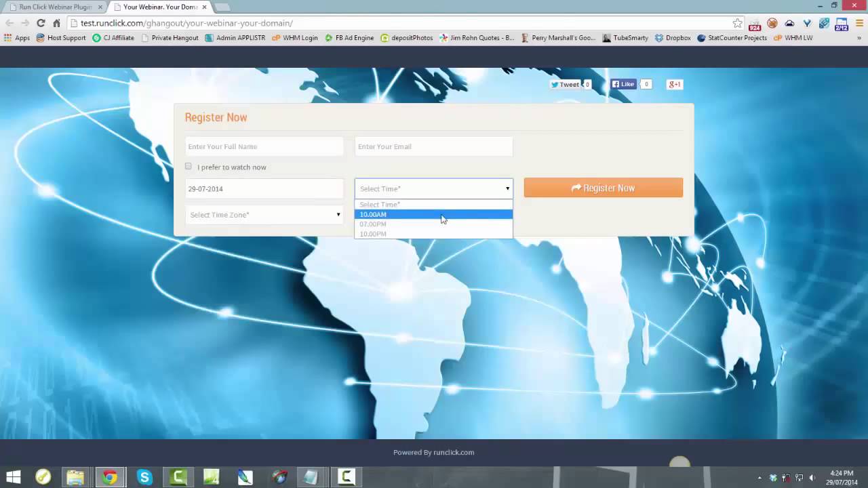
Task: Click the Facebook Like button
Action: (623, 85)
